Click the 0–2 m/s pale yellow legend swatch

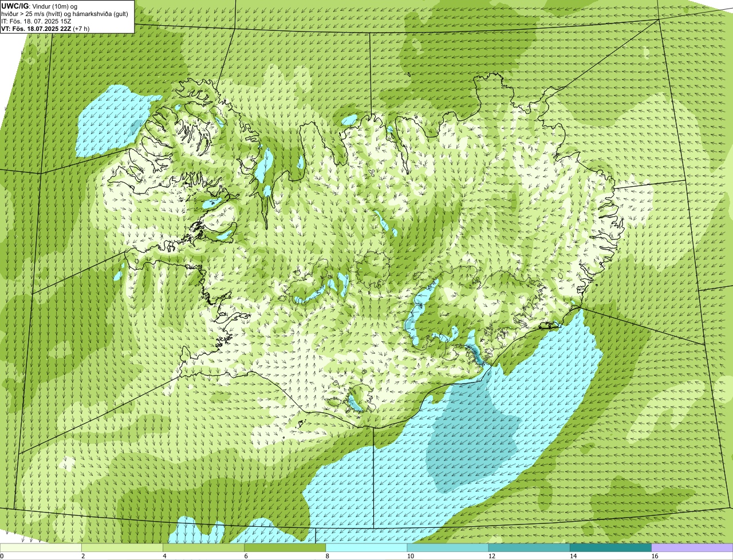[41, 547]
